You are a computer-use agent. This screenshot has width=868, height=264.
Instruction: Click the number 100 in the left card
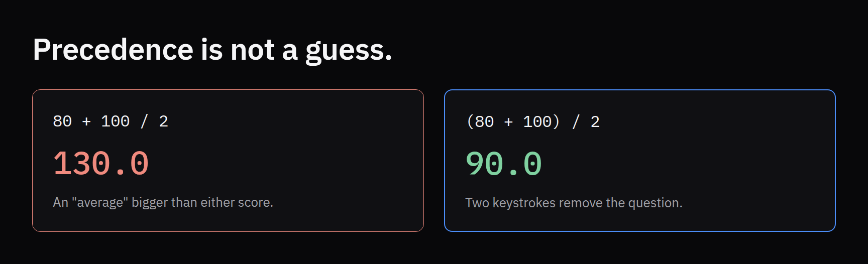pos(115,121)
